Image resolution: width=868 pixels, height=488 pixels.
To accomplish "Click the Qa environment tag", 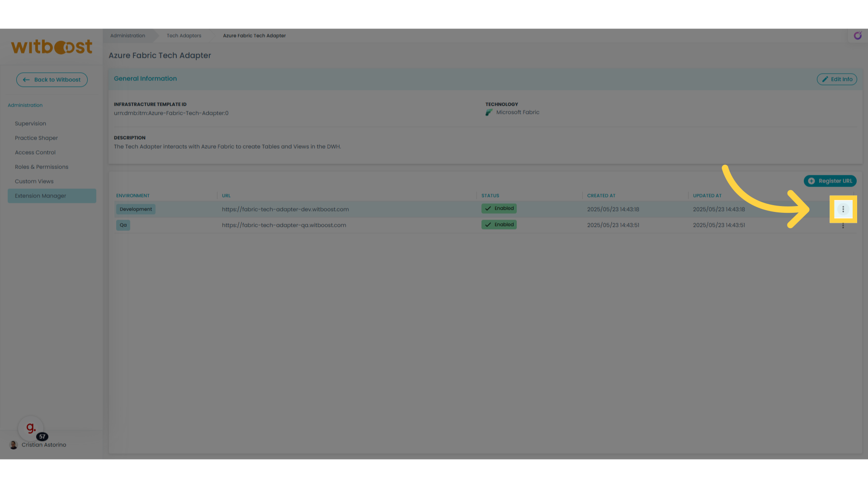I will pyautogui.click(x=123, y=225).
